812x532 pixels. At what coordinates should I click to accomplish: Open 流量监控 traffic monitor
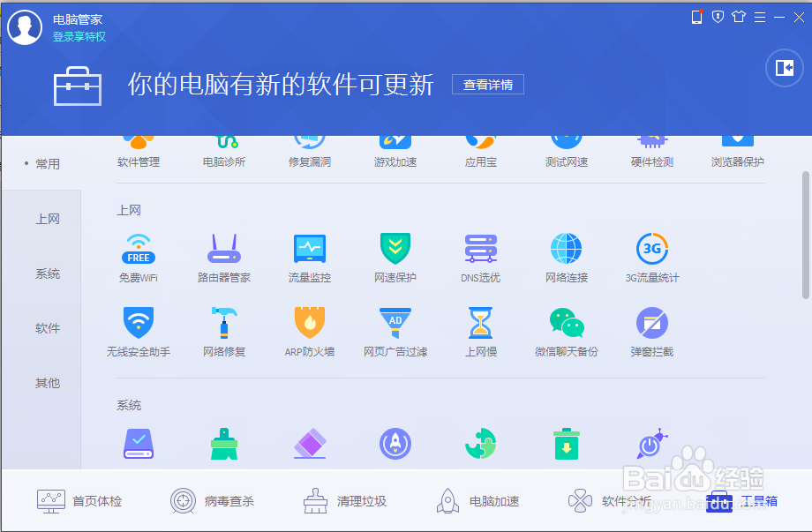[310, 258]
